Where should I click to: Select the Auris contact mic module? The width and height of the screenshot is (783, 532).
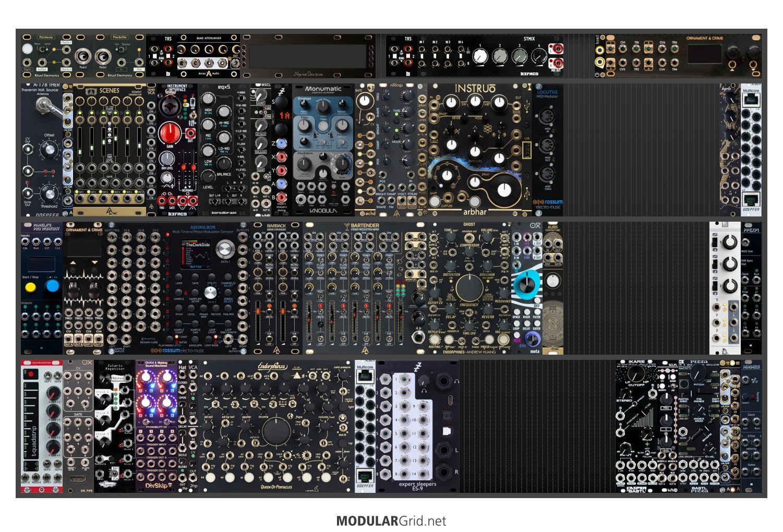(553, 288)
